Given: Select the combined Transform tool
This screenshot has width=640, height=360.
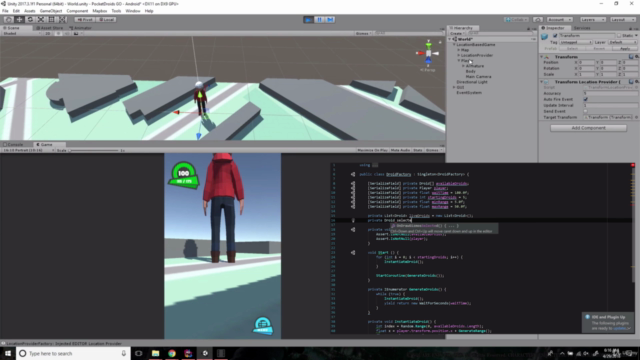Looking at the screenshot, I should point(62,20).
